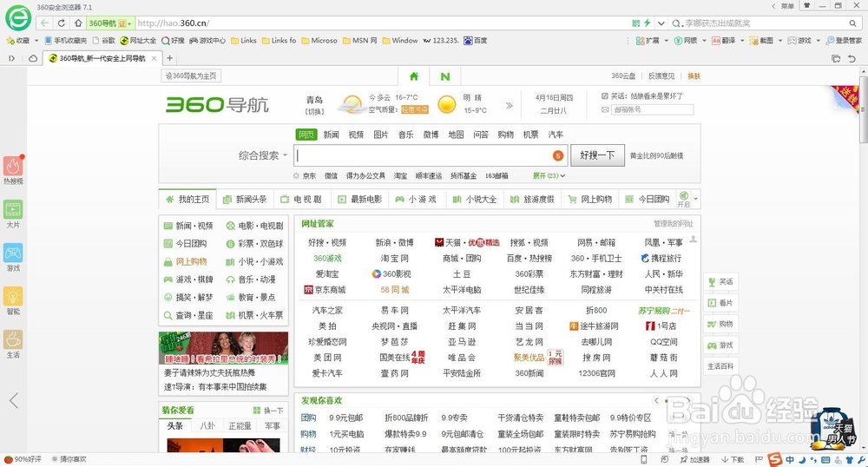
Task: Open 登录管家 login manager
Action: [x=845, y=41]
